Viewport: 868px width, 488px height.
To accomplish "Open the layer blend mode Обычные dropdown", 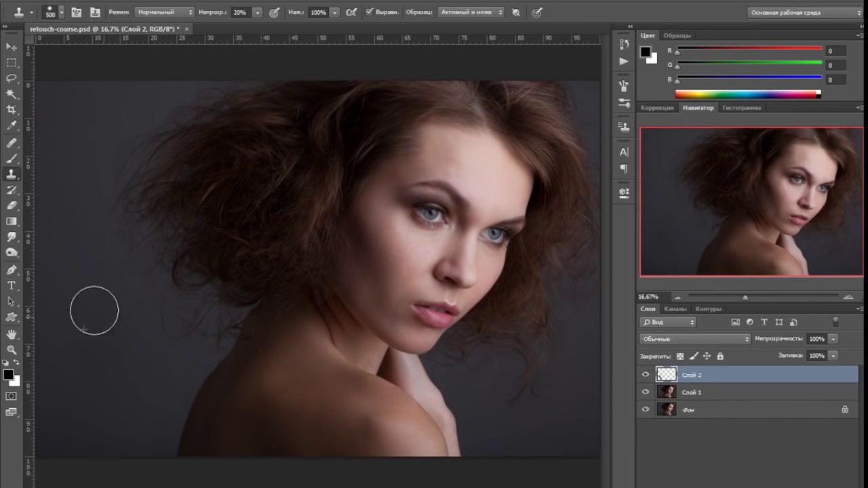I will tap(694, 339).
